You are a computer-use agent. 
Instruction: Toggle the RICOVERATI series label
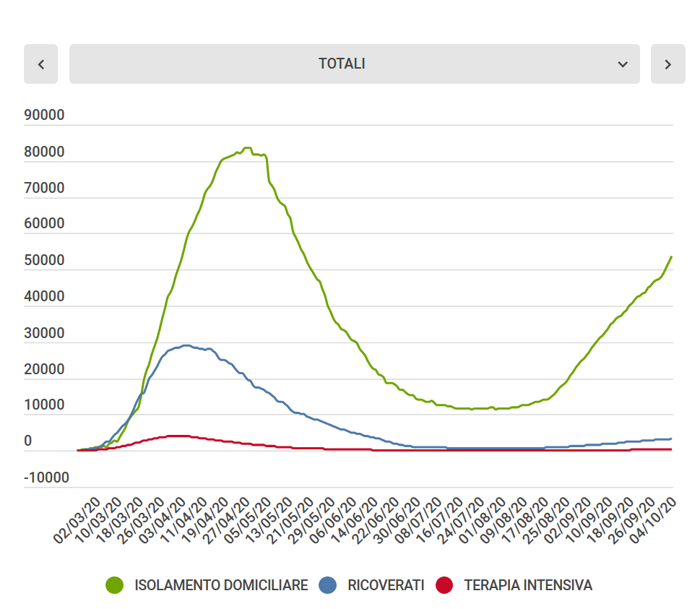386,585
